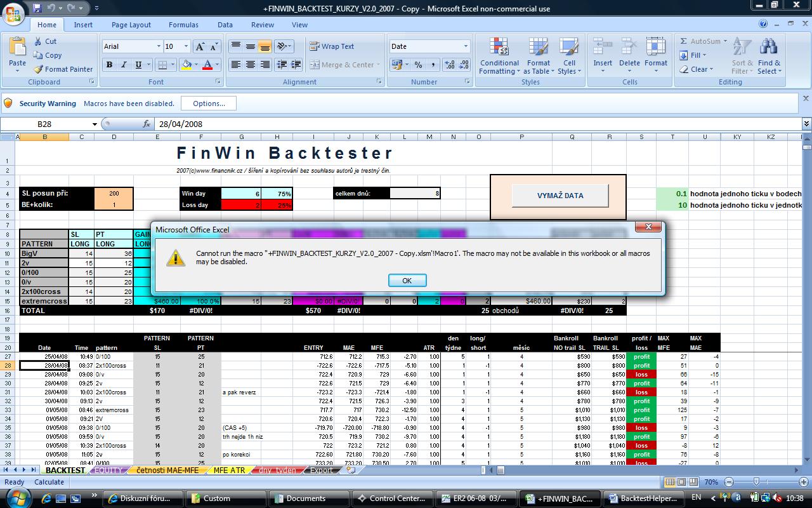Open the Fill dropdown

(693, 55)
